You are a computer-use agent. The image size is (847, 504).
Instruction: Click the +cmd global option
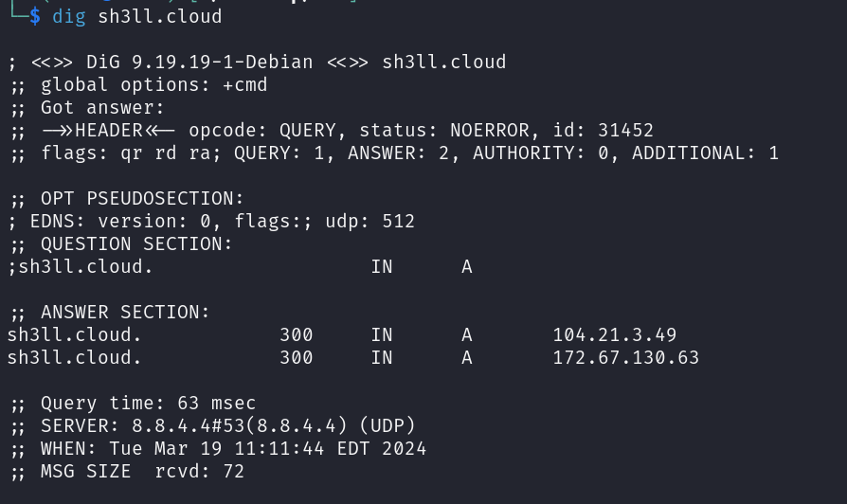pos(244,85)
